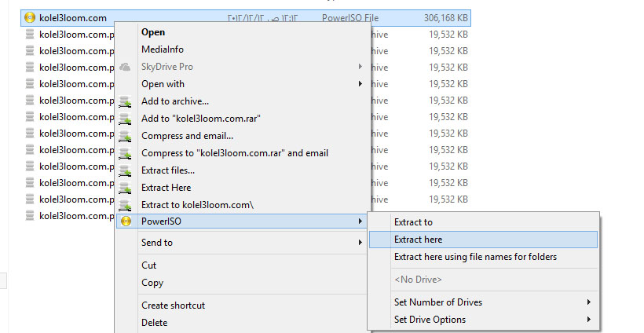The width and height of the screenshot is (644, 333).
Task: Click the 306,168 KB size value
Action: click(445, 18)
